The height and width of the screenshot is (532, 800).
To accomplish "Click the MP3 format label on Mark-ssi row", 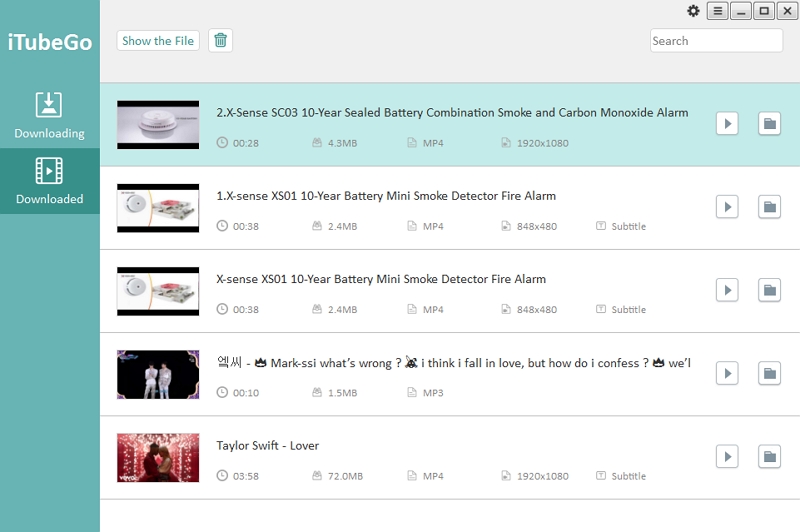I will (x=433, y=393).
